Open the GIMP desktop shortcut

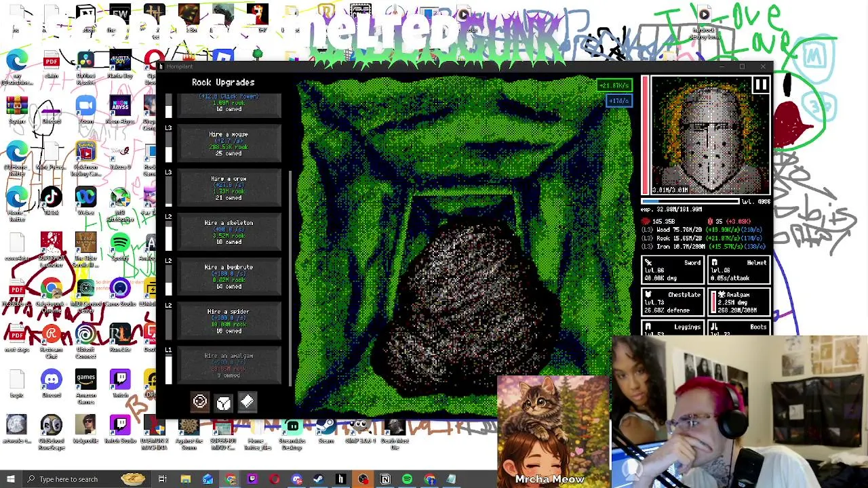tap(360, 430)
